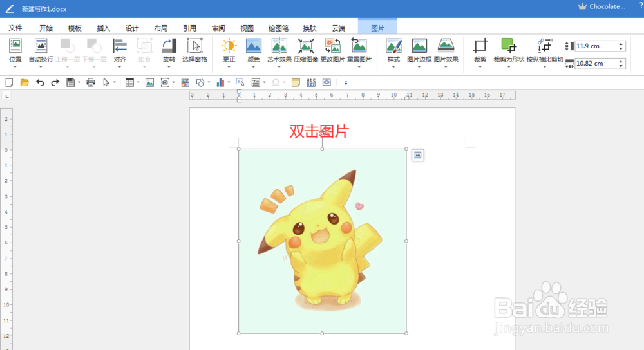This screenshot has height=350, width=644.
Task: Increase picture height with up stepper arrow
Action: pos(621,44)
